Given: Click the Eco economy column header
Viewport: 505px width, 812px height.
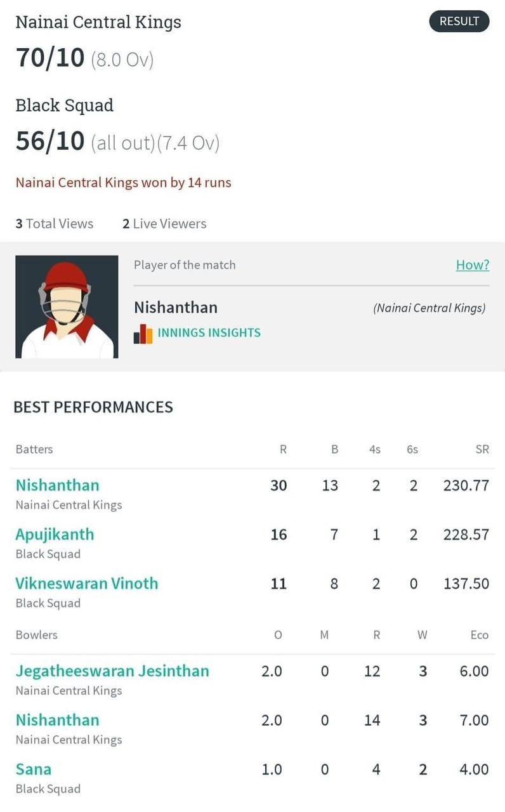Looking at the screenshot, I should (480, 634).
